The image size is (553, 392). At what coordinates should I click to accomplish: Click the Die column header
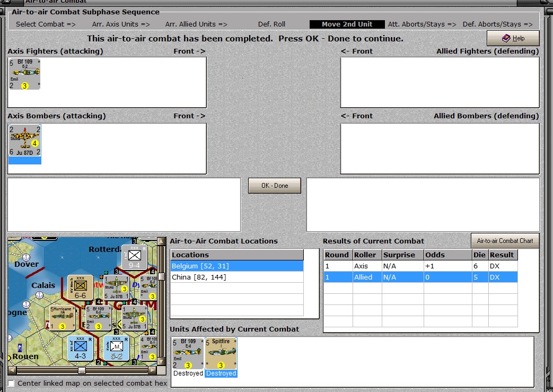pyautogui.click(x=480, y=255)
